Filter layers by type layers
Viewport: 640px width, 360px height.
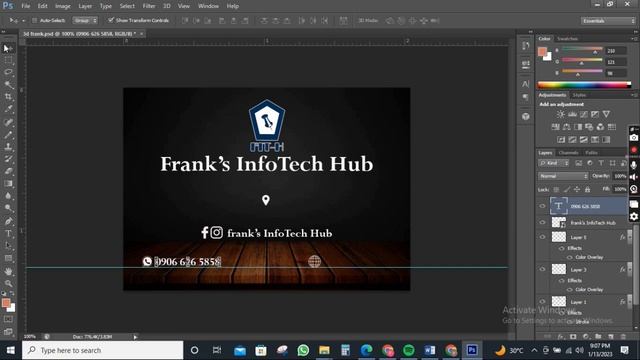pos(601,163)
